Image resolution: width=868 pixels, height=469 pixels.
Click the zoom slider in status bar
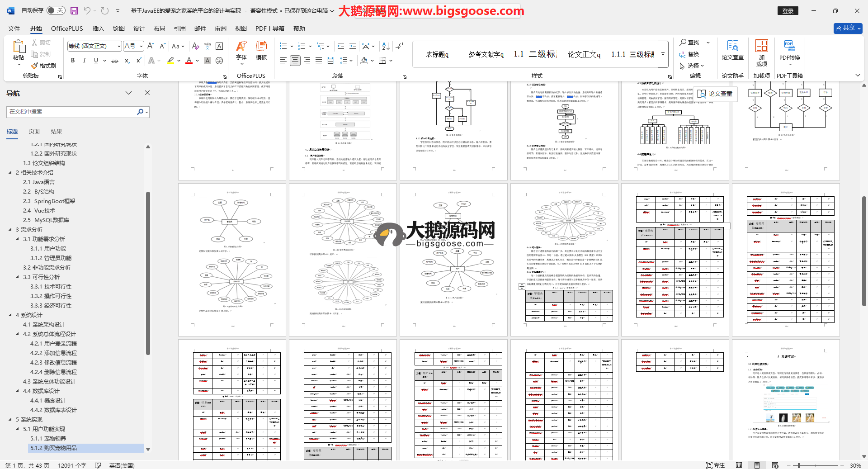click(799, 465)
